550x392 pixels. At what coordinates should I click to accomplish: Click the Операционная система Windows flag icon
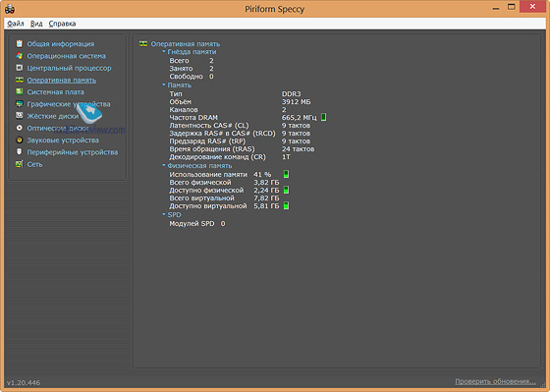pos(20,56)
